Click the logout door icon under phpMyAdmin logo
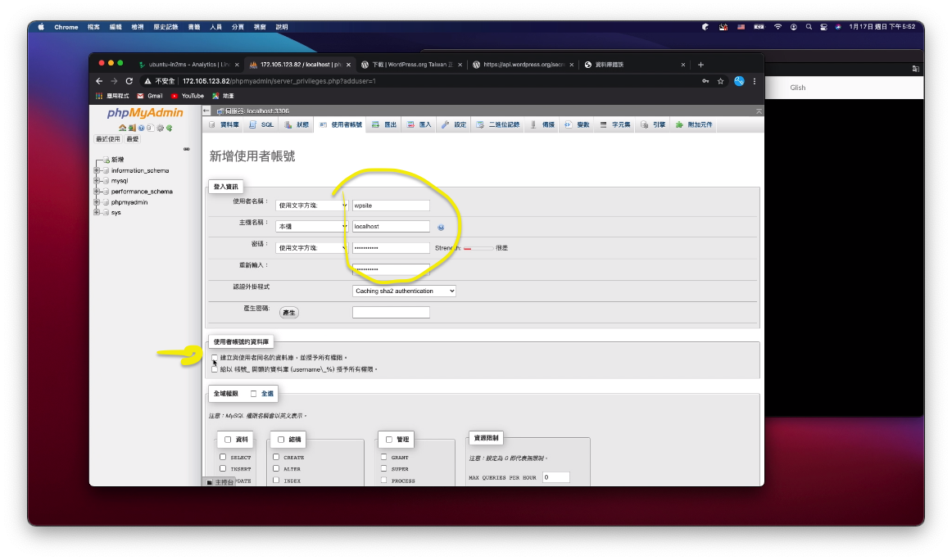The image size is (952, 560). (132, 128)
